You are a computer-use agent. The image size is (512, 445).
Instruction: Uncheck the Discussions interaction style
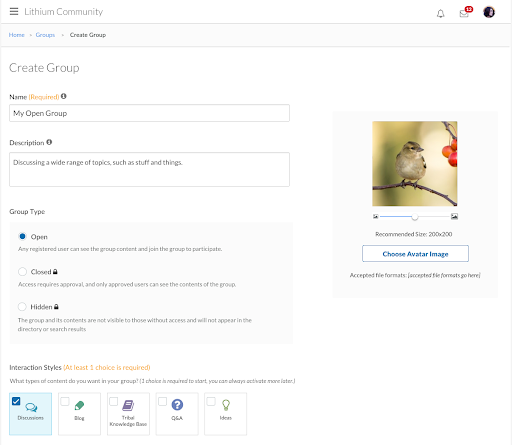(x=16, y=401)
